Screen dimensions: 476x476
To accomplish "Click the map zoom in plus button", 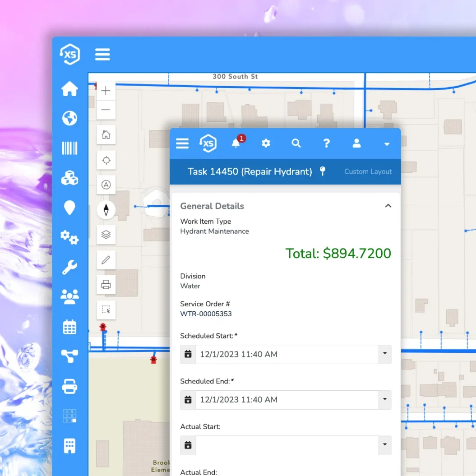I will 106,91.
